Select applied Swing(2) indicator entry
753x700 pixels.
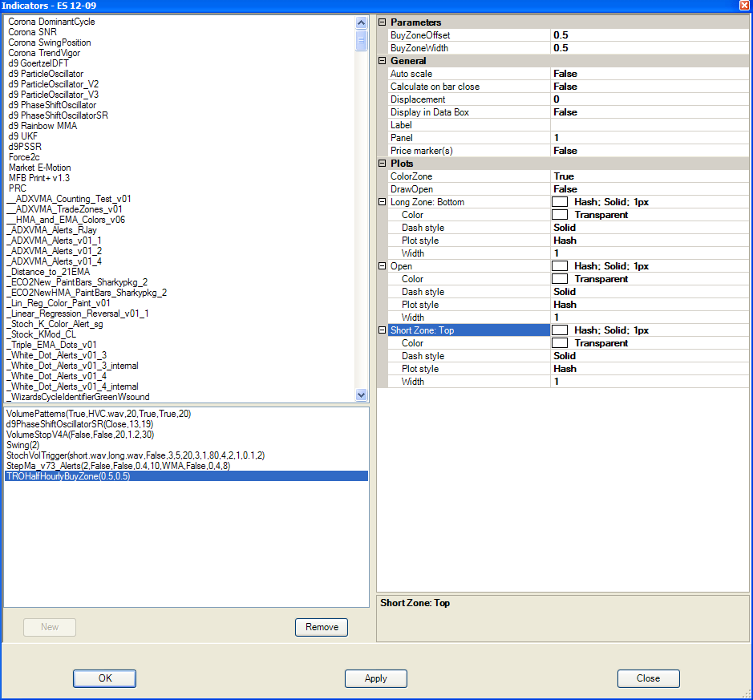point(23,445)
